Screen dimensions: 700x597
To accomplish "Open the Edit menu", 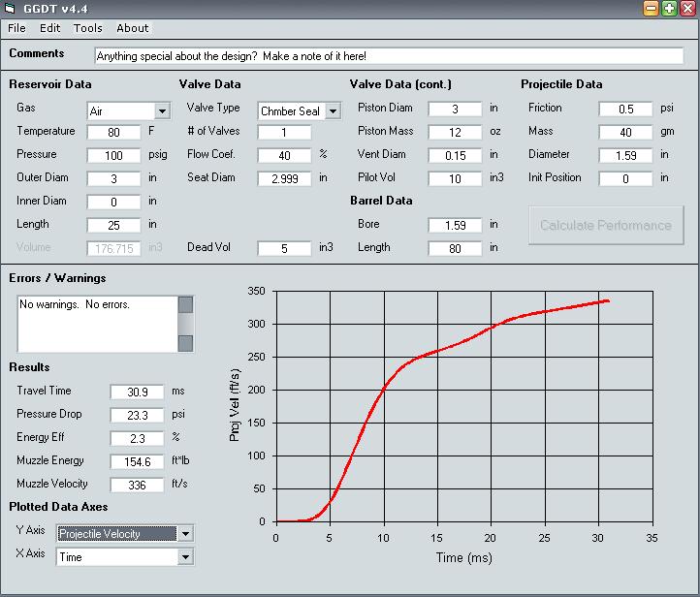I will [x=49, y=28].
